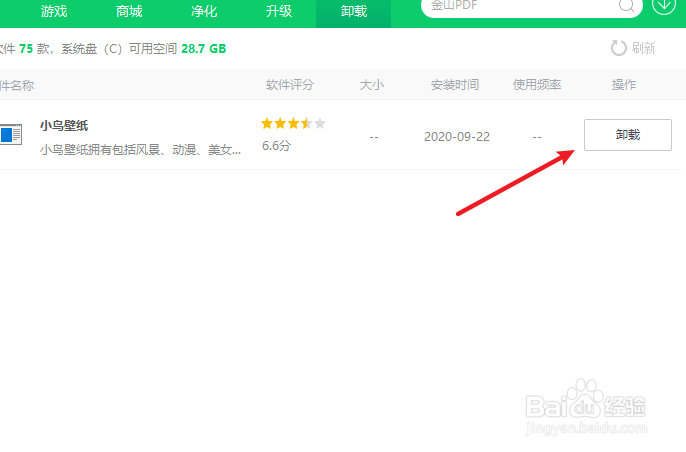Sort by 安装时间 column header

pos(455,85)
